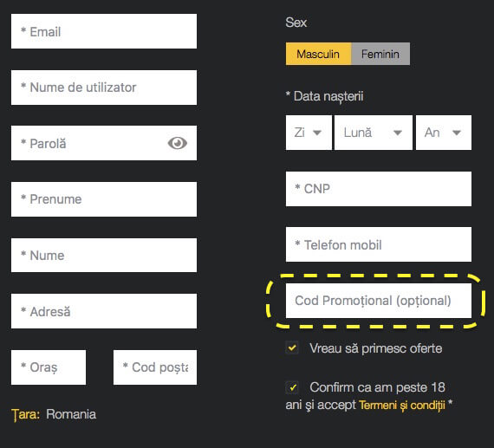Open the Termeni și condiții link
494x448 pixels.
click(402, 406)
